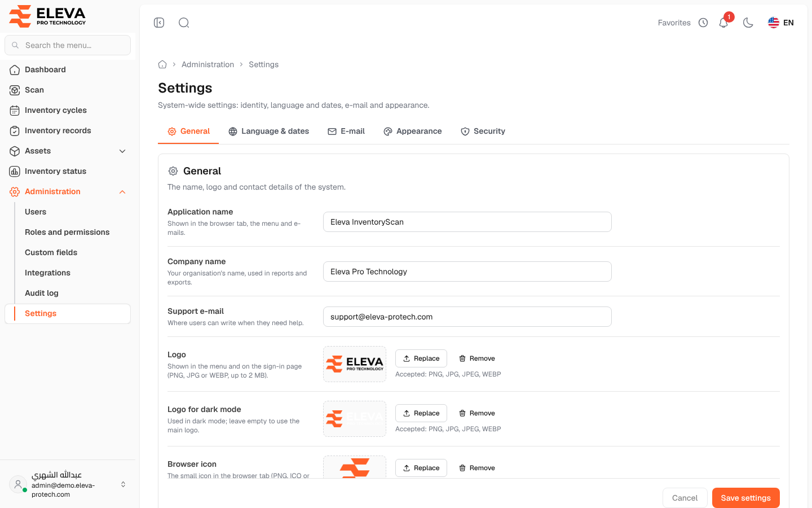Open Audit log
Screen dimensions: 812x508
click(x=73, y=293)
